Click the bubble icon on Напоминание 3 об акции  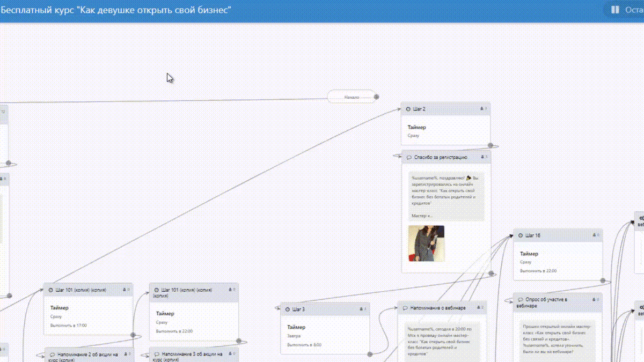[157, 354]
